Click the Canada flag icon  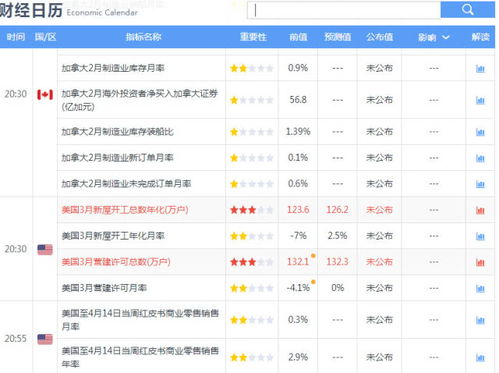tap(45, 95)
